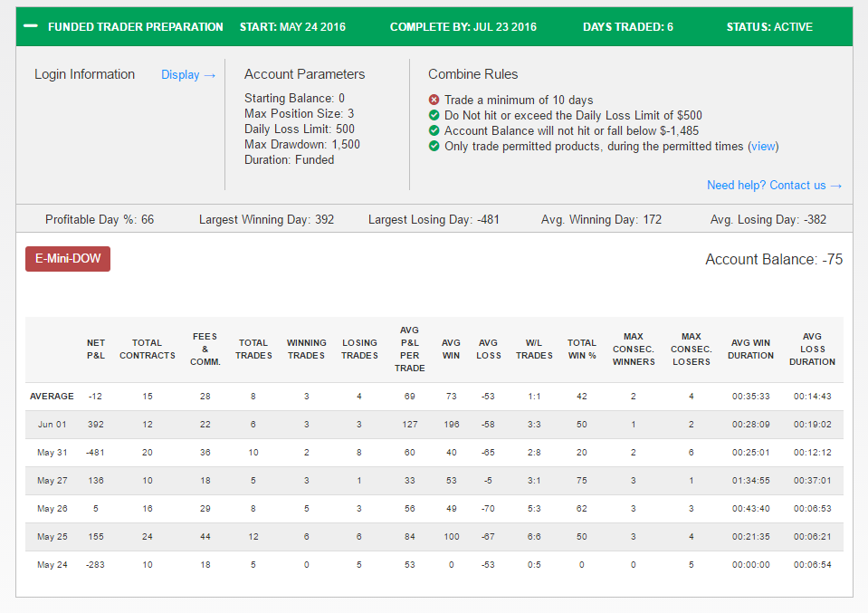Screen dimensions: 868x613
Task: Click the Starting Balance: 0 parameter
Action: pos(294,98)
